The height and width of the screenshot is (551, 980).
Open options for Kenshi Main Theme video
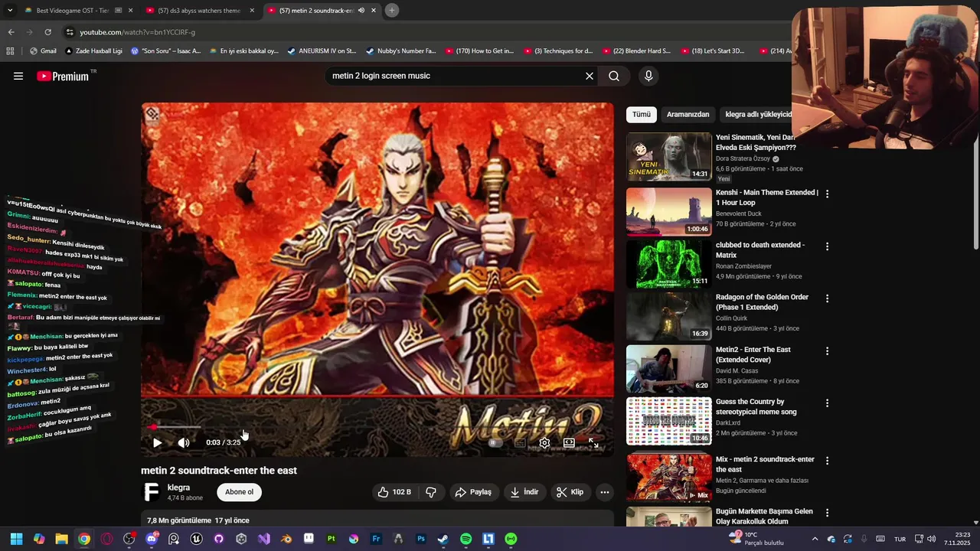[827, 194]
